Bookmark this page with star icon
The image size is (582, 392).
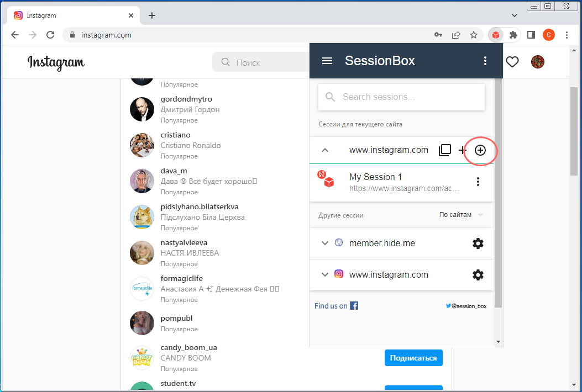click(473, 35)
